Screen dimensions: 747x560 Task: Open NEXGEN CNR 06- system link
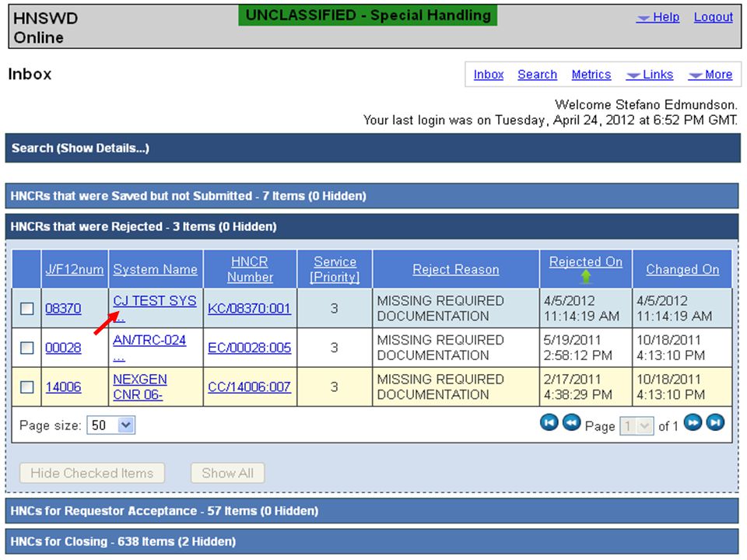pos(140,387)
